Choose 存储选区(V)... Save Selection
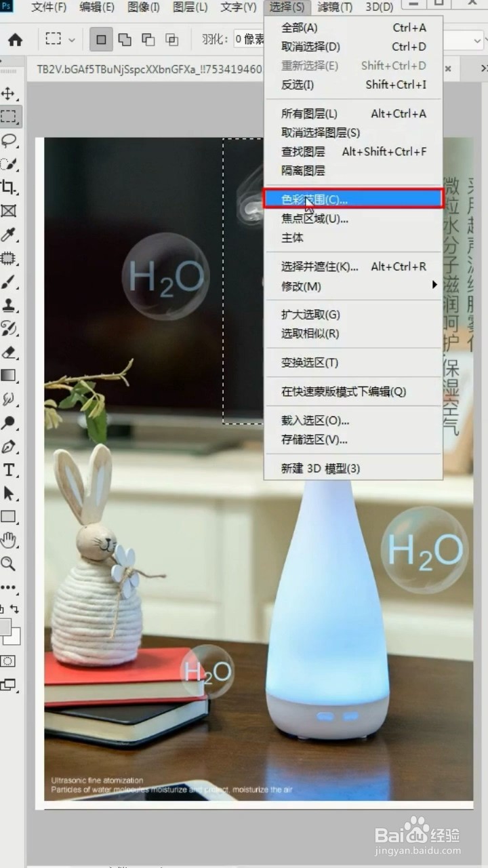The width and height of the screenshot is (488, 868). [x=353, y=439]
